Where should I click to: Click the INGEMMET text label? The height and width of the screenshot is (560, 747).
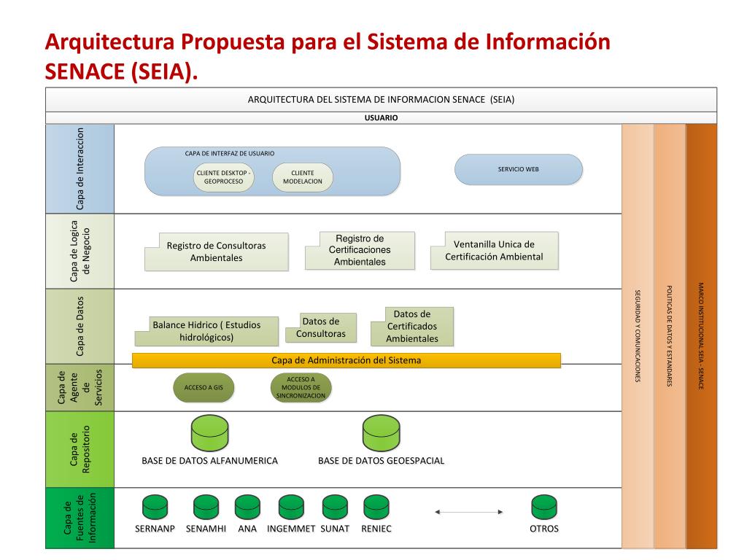tap(291, 529)
